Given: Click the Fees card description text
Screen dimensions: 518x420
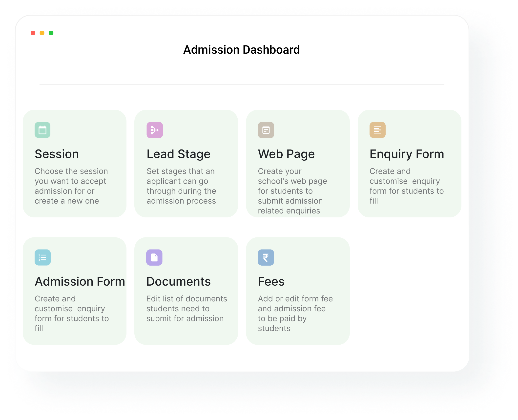Looking at the screenshot, I should coord(295,313).
